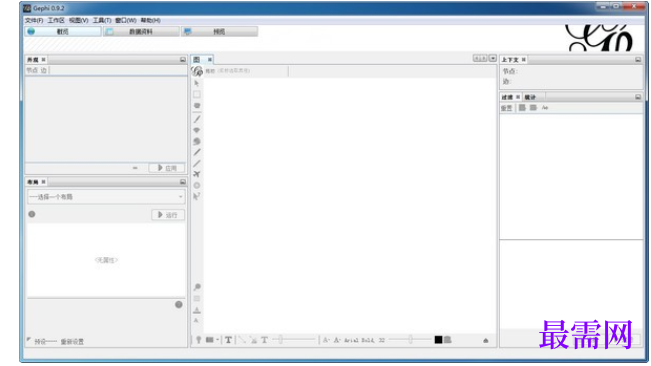Switch to the 数据资料 data laboratory perspective
The height and width of the screenshot is (366, 651).
click(141, 32)
